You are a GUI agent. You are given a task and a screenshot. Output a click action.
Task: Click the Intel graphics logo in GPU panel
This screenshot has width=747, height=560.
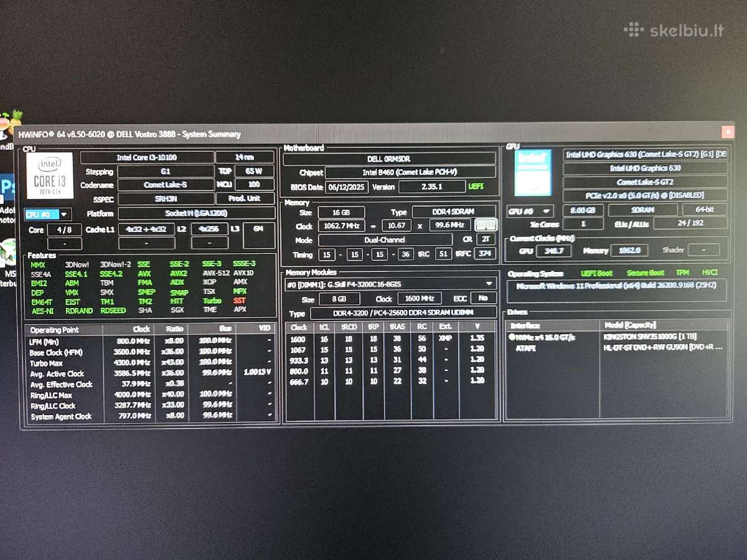(x=533, y=172)
